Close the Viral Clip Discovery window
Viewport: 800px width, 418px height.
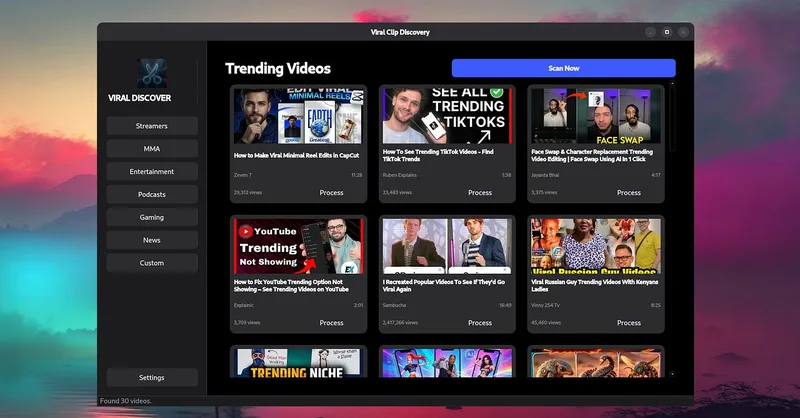(683, 32)
